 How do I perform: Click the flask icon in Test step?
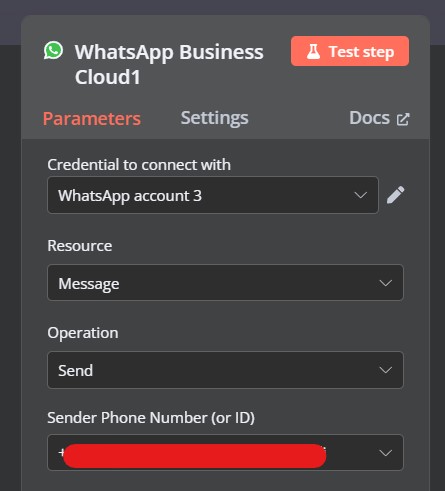(x=313, y=52)
